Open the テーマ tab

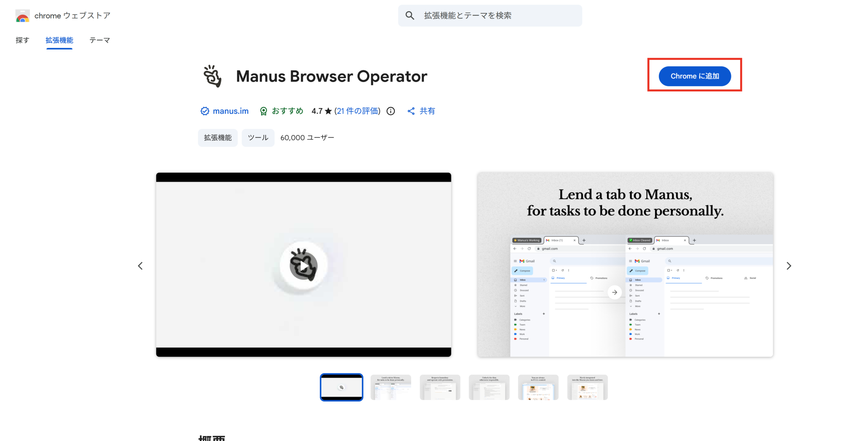100,40
